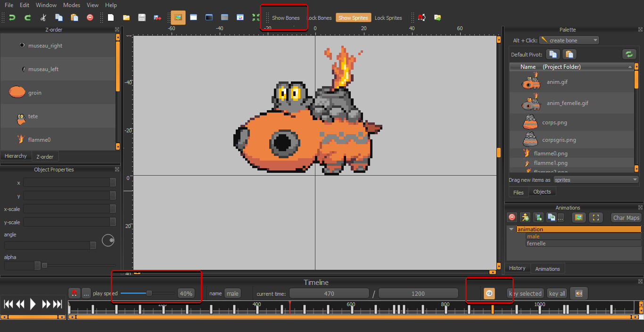Viewport: 644px width, 332px height.
Task: Click the 40% play speed button
Action: 186,293
